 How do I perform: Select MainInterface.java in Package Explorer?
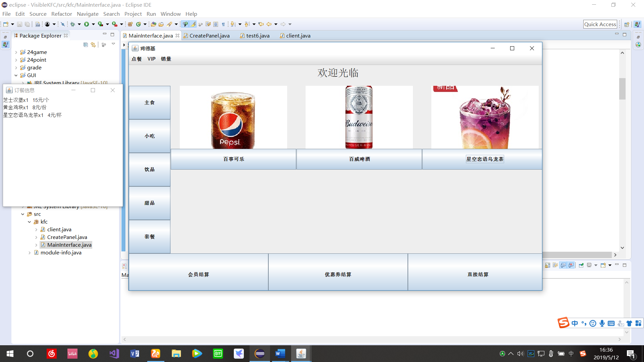point(66,245)
